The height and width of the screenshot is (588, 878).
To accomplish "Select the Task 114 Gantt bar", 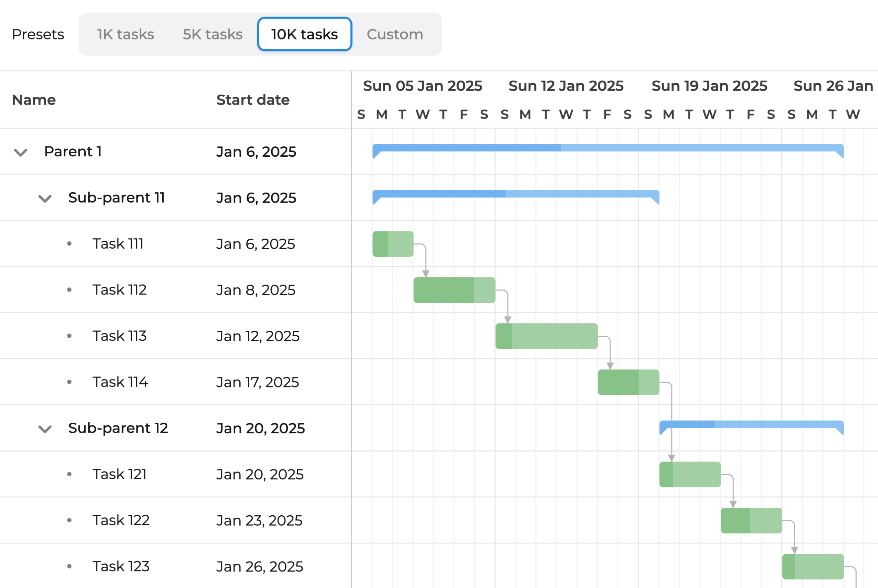I will (x=628, y=382).
